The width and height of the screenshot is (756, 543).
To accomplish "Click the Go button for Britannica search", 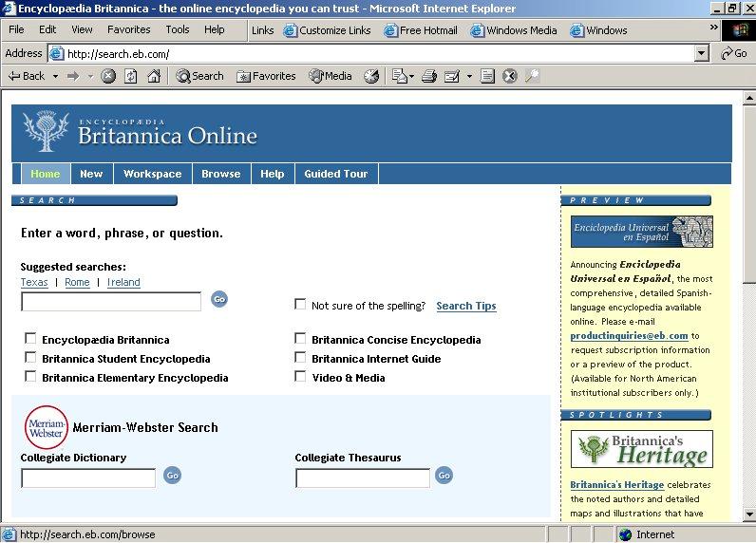I will 218,299.
